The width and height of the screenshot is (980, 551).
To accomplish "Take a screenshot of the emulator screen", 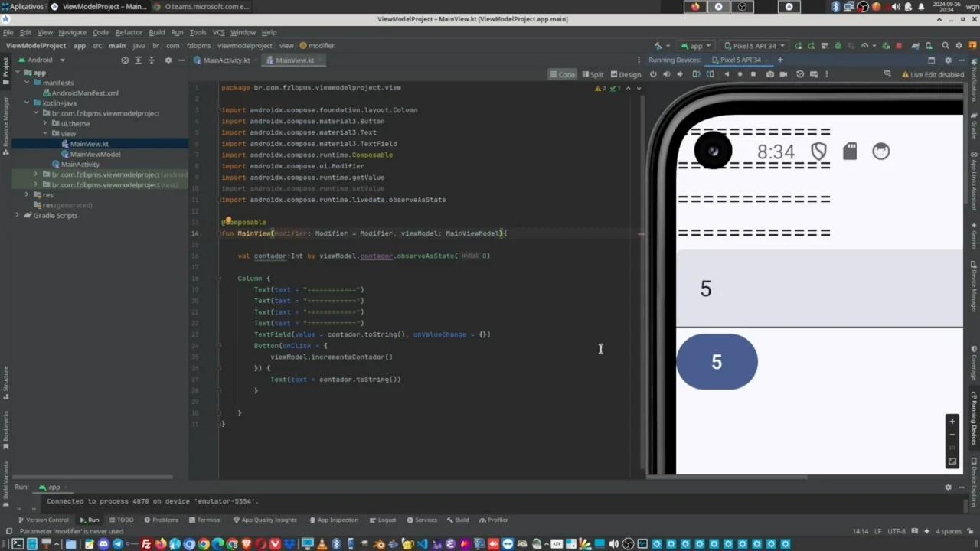I will 770,74.
